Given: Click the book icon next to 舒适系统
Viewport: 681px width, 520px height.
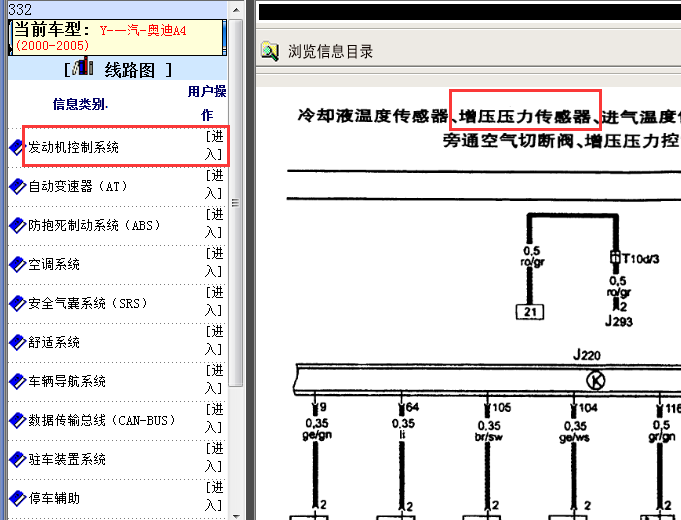Looking at the screenshot, I should click(x=17, y=342).
